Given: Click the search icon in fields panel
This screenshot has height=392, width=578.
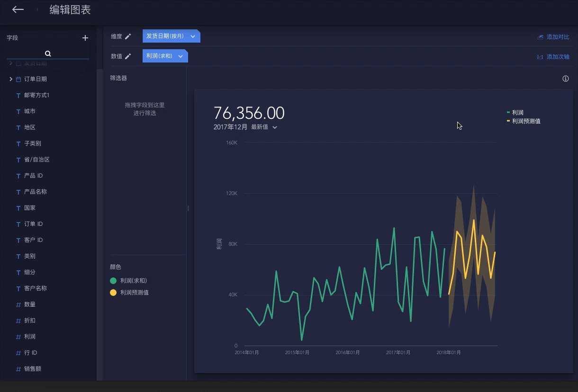Looking at the screenshot, I should (48, 53).
